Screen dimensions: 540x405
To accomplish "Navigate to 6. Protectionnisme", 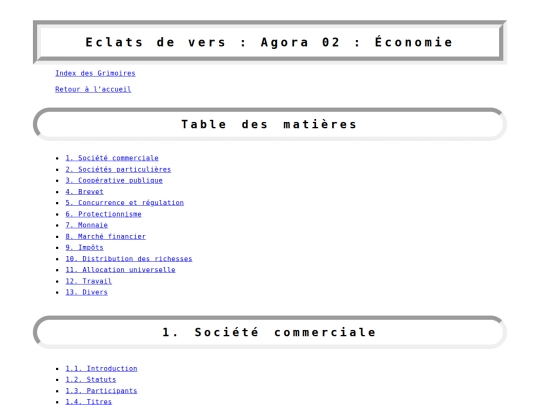I will [x=103, y=214].
